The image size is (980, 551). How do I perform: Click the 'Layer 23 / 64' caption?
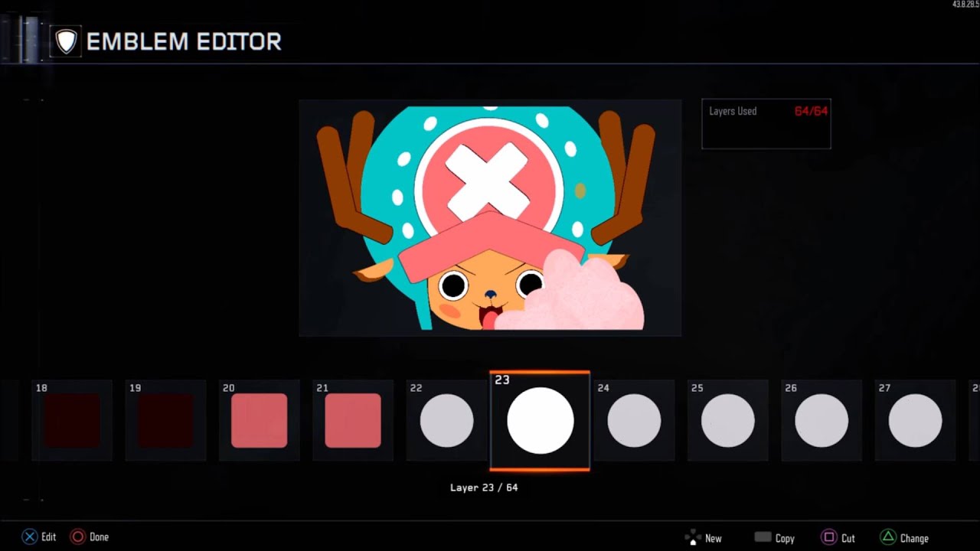[x=484, y=487]
